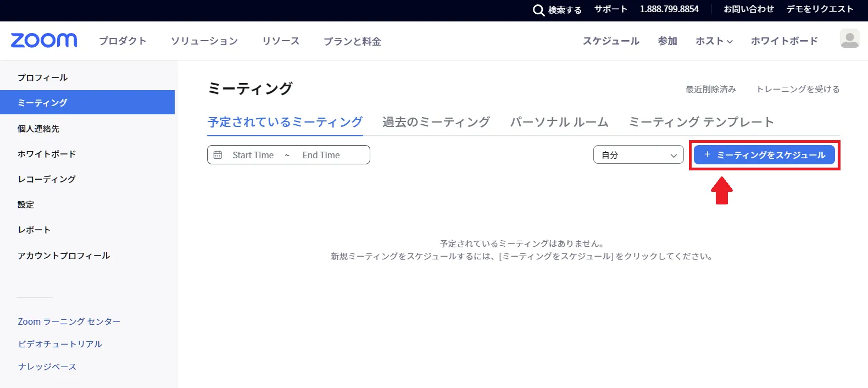Click トレーニングを受ける link
Viewport: 868px width, 388px height.
[798, 89]
